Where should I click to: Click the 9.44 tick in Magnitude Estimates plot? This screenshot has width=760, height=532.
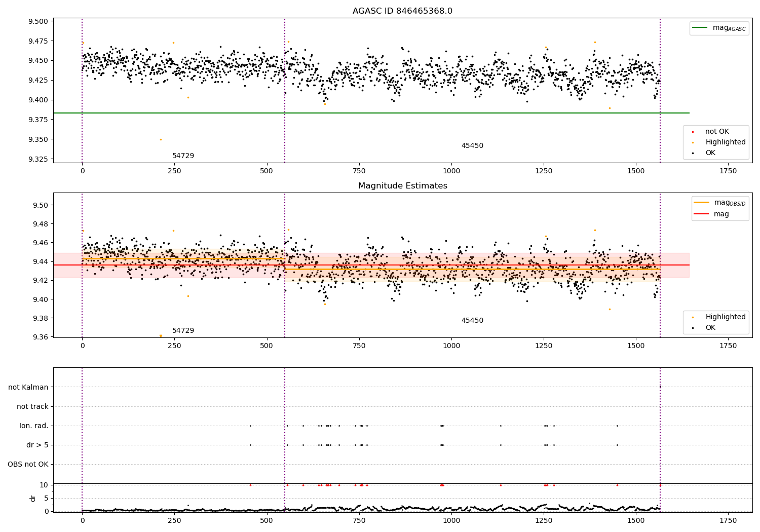click(41, 261)
